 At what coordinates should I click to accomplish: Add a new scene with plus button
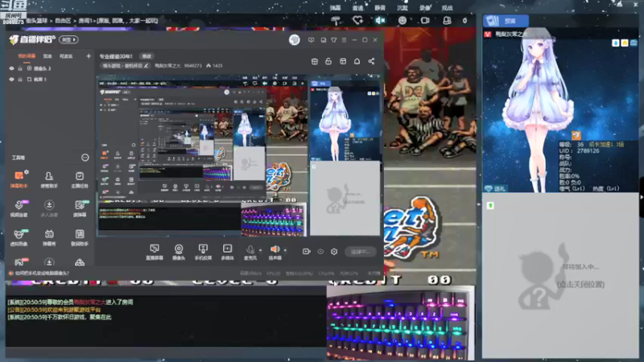89,56
